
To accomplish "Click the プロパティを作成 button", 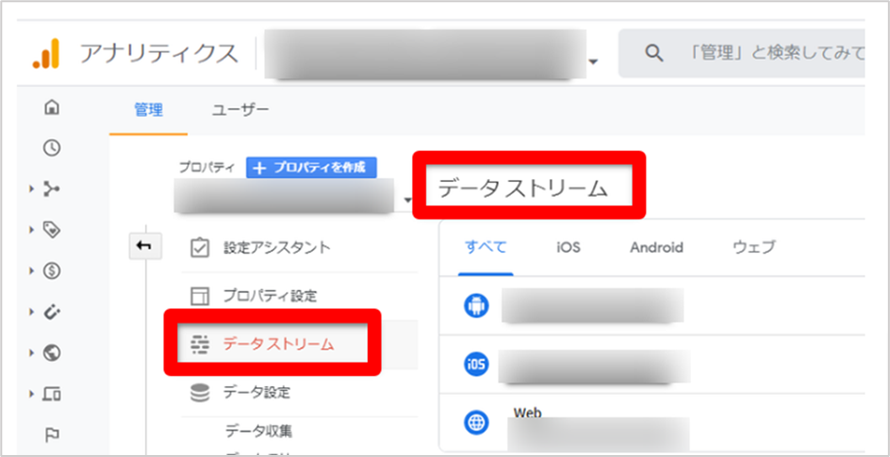I will pos(311,167).
